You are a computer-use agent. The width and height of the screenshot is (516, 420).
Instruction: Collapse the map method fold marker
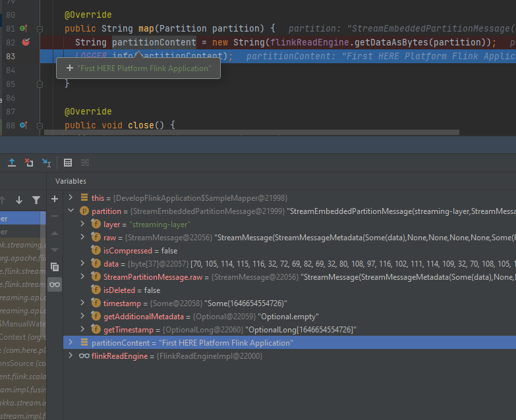(x=40, y=29)
